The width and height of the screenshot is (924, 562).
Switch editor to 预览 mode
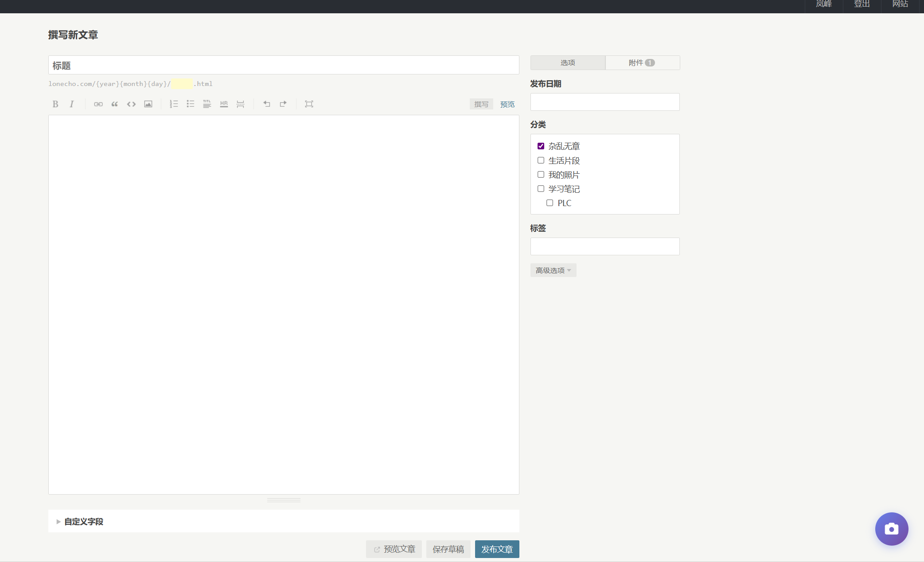pos(507,104)
